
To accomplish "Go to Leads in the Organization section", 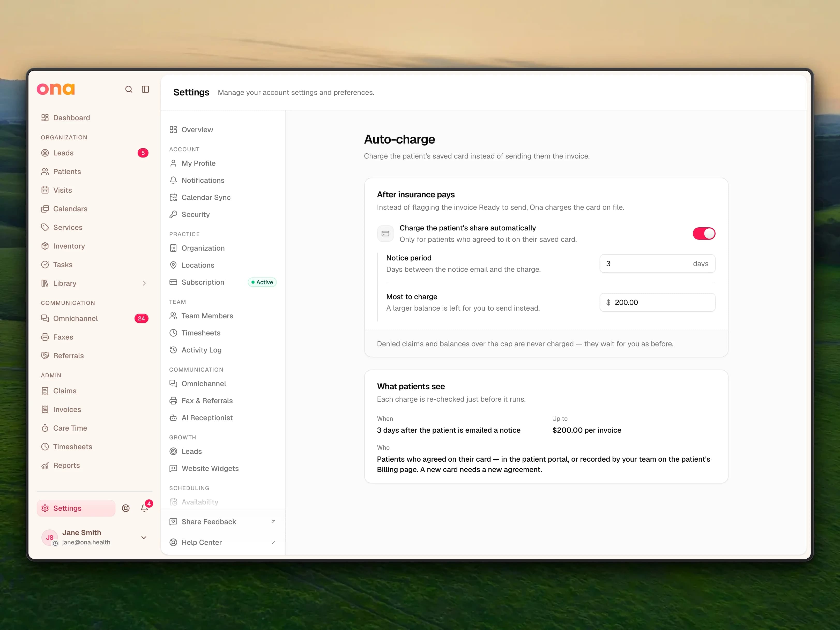I will pyautogui.click(x=95, y=153).
